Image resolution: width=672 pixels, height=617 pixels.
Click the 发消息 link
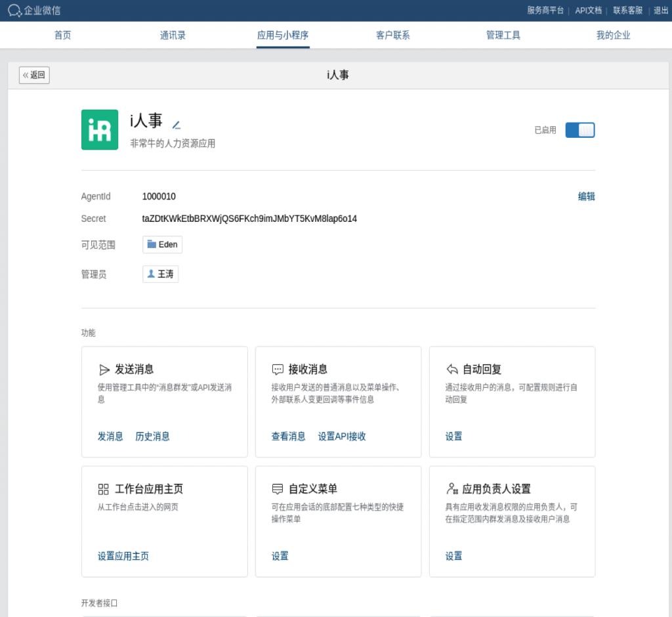[x=110, y=436]
